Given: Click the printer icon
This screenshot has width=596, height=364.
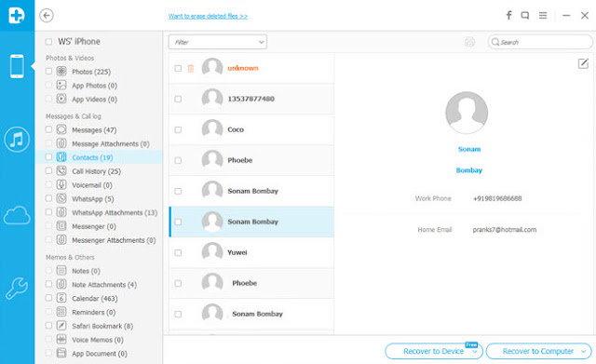Looking at the screenshot, I should [469, 42].
